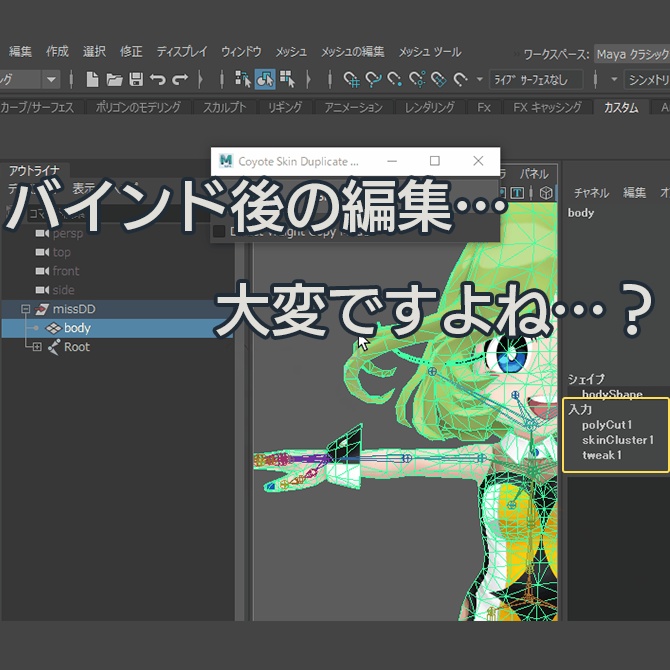
Task: Toggle Snap to points magnet icon
Action: 394,79
